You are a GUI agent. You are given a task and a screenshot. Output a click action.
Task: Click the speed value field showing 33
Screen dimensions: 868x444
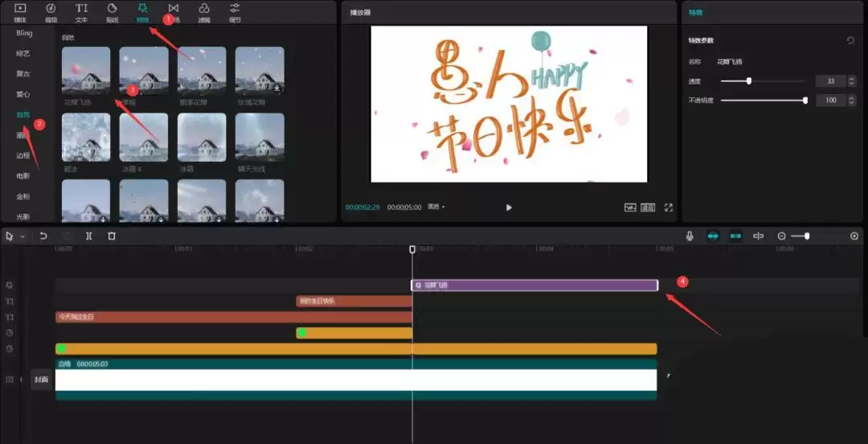830,81
